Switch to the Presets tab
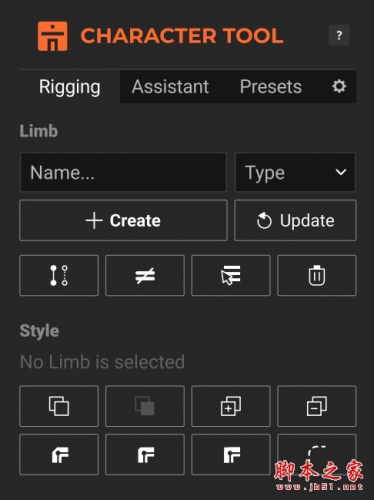The height and width of the screenshot is (500, 374). tap(271, 87)
